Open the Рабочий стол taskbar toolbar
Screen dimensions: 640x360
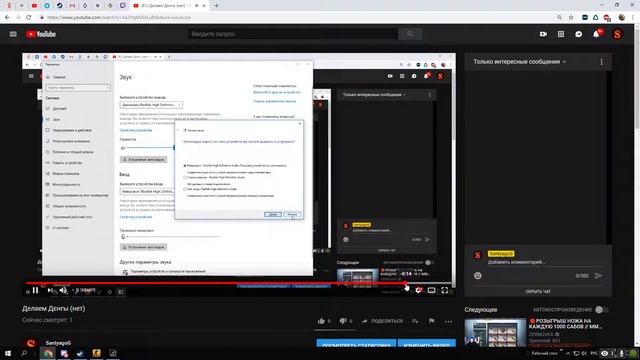tap(544, 353)
